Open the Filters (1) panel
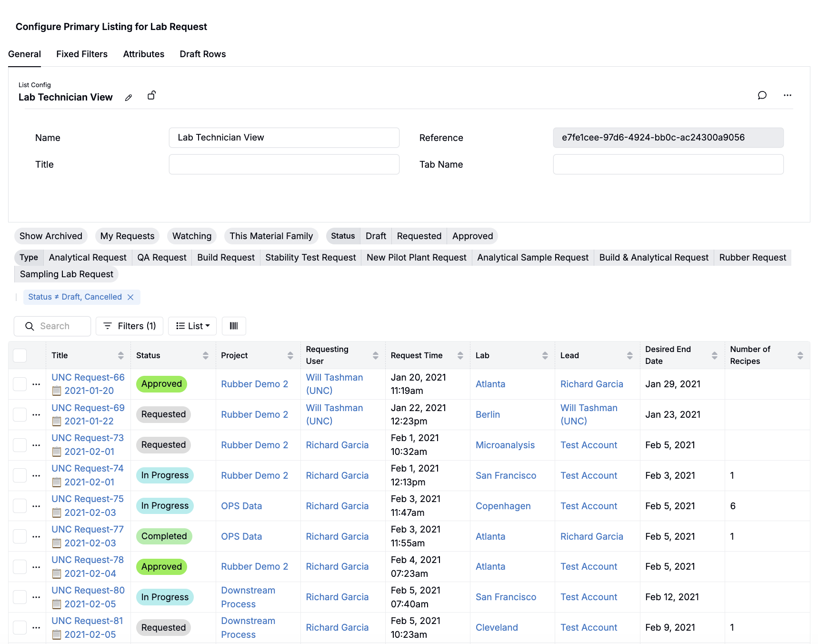The width and height of the screenshot is (818, 644). pyautogui.click(x=130, y=326)
